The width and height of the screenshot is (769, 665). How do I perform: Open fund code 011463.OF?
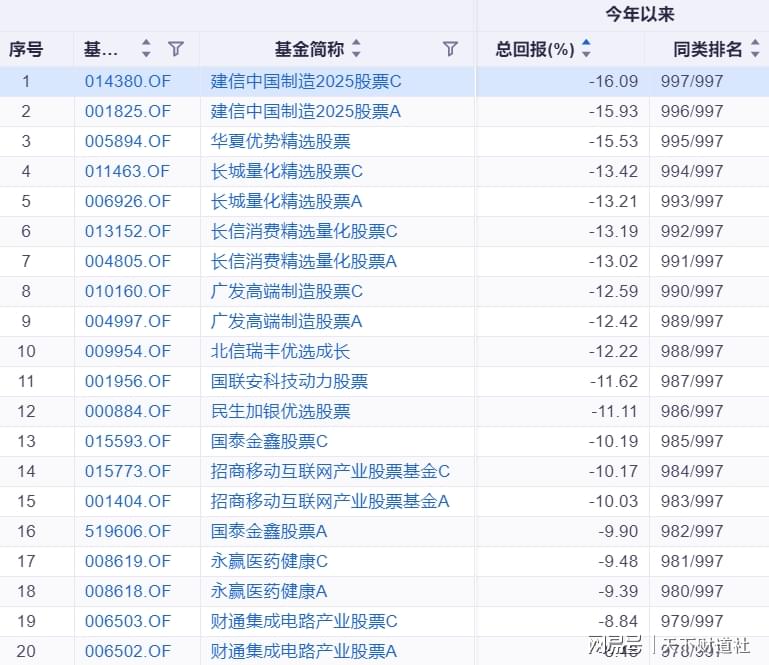(128, 171)
